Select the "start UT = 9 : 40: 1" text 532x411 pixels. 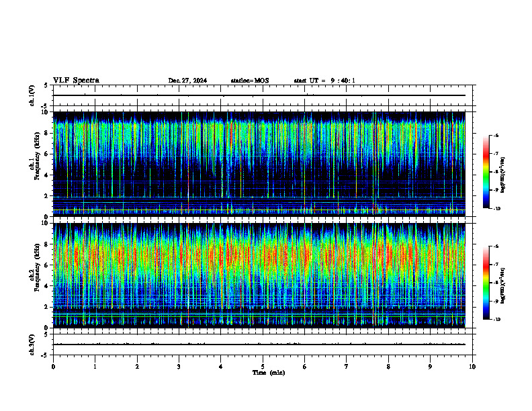[x=324, y=81]
